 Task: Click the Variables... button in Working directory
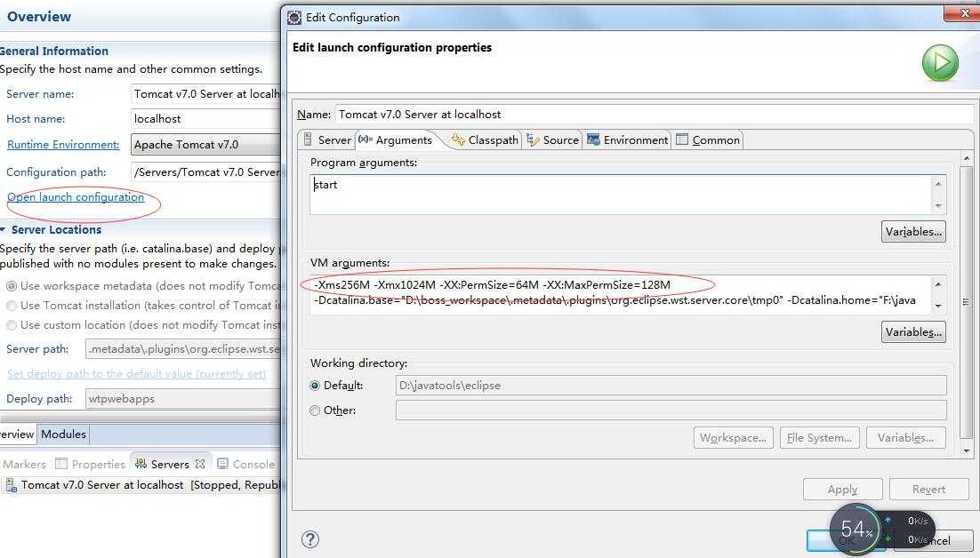[905, 438]
